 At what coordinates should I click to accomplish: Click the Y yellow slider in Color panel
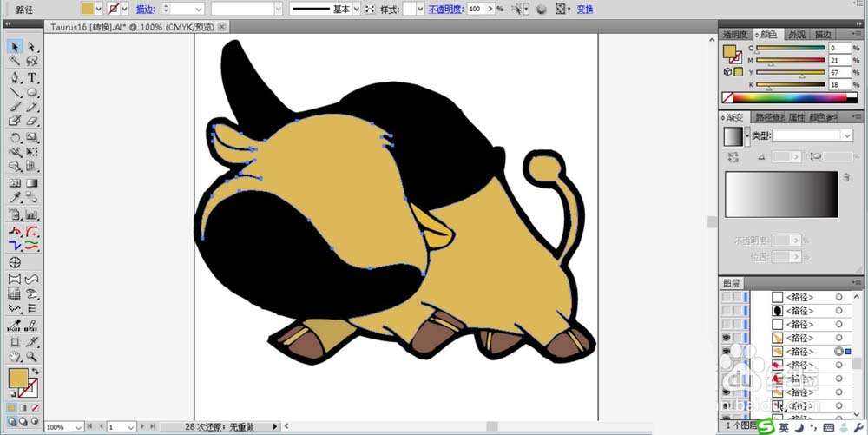[791, 73]
